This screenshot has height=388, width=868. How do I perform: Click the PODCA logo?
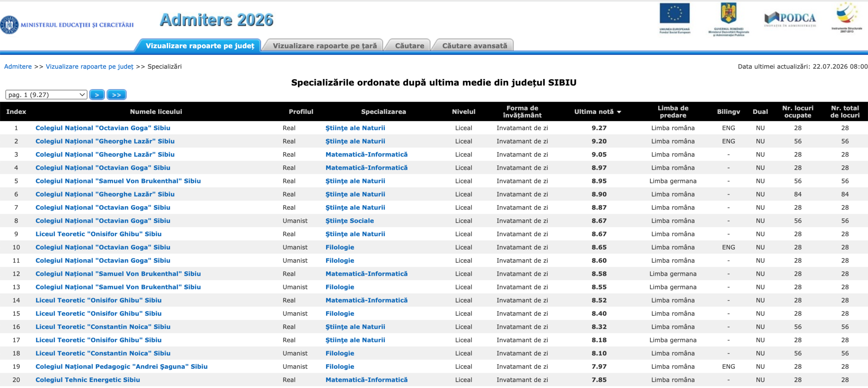click(790, 19)
